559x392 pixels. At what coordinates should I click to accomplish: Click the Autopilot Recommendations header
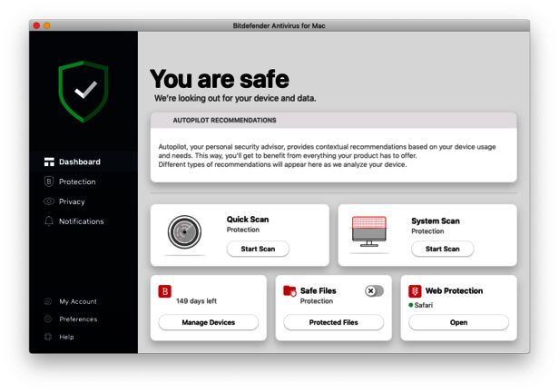pos(334,121)
